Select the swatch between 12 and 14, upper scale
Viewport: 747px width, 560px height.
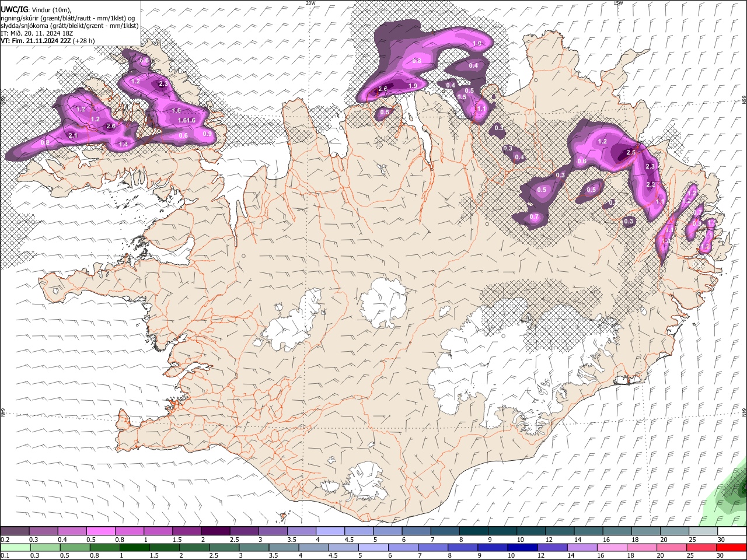pyautogui.click(x=560, y=531)
